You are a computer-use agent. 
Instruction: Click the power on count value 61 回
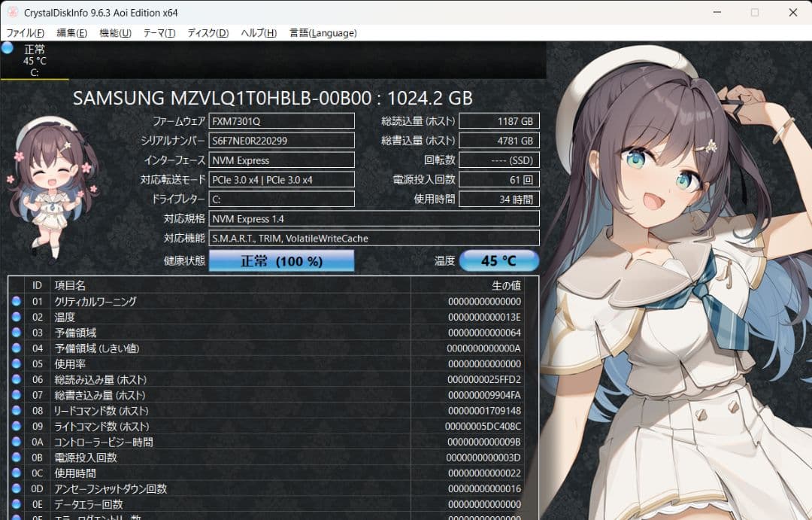pyautogui.click(x=499, y=180)
